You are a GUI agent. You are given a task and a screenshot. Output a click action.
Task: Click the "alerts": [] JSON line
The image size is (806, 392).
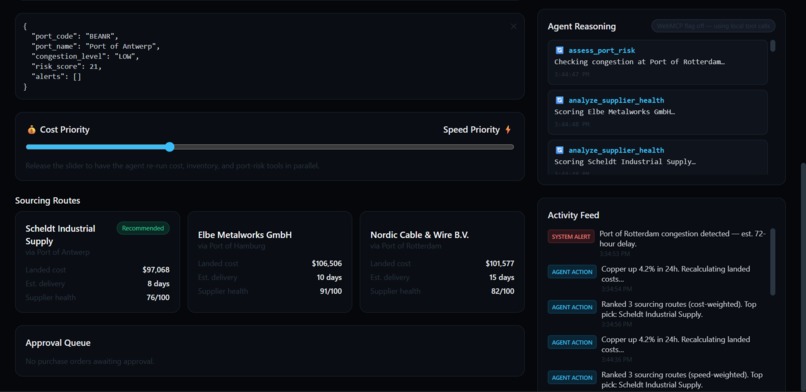pos(57,77)
